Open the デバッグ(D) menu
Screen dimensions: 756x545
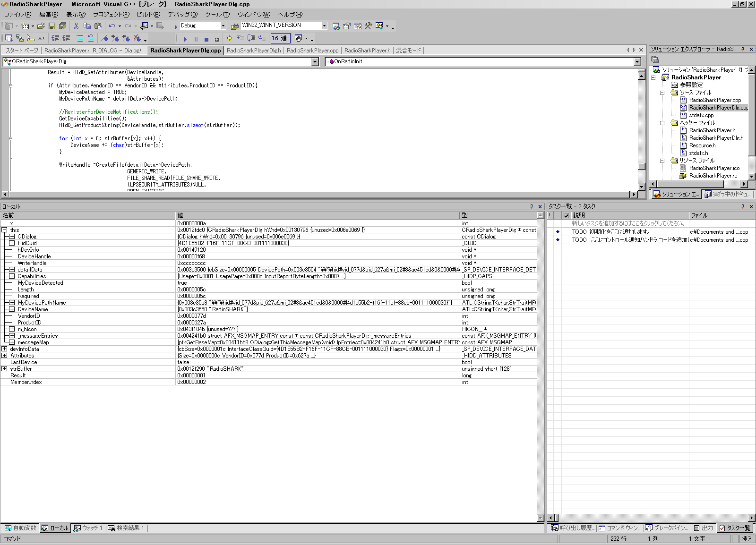coord(182,15)
